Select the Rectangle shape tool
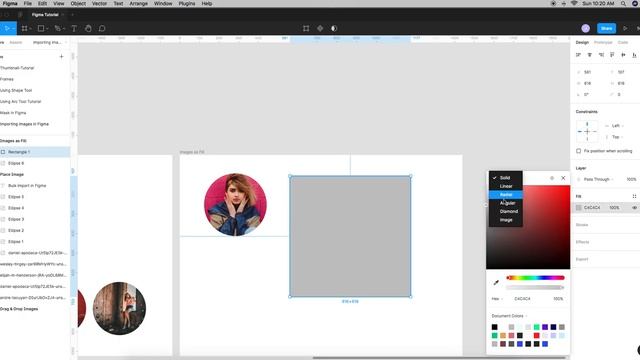The image size is (640, 360). pos(41,28)
